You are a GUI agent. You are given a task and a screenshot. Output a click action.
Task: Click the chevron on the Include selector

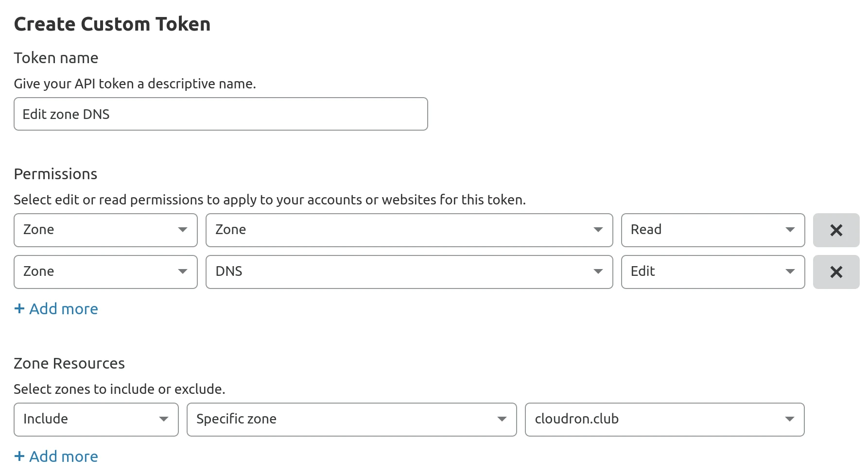[x=164, y=420]
